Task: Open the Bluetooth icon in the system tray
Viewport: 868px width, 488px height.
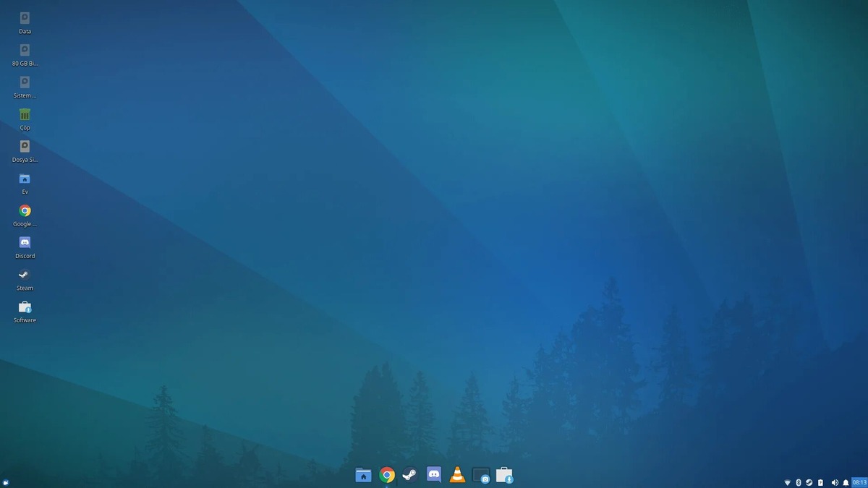Action: point(799,482)
